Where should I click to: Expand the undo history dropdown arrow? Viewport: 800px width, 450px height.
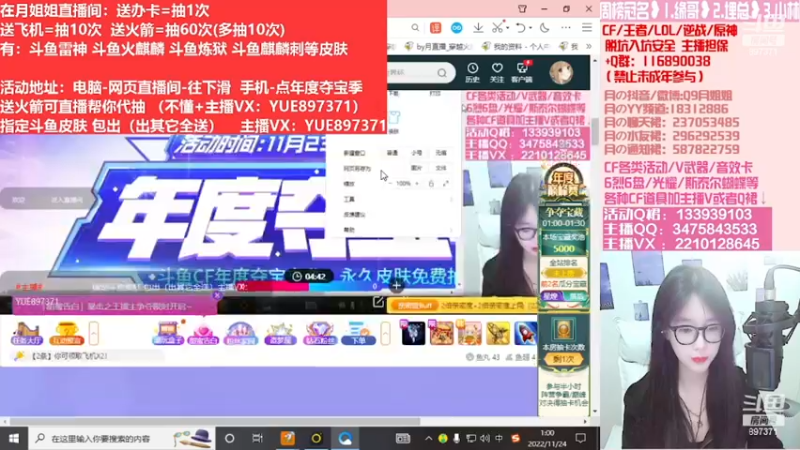pos(530,28)
